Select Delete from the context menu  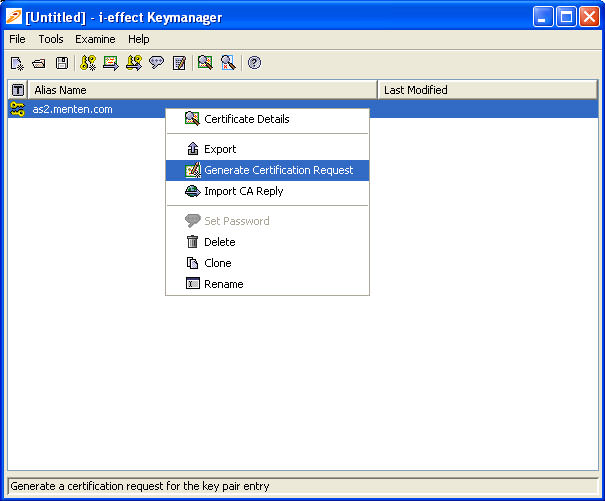[x=219, y=242]
